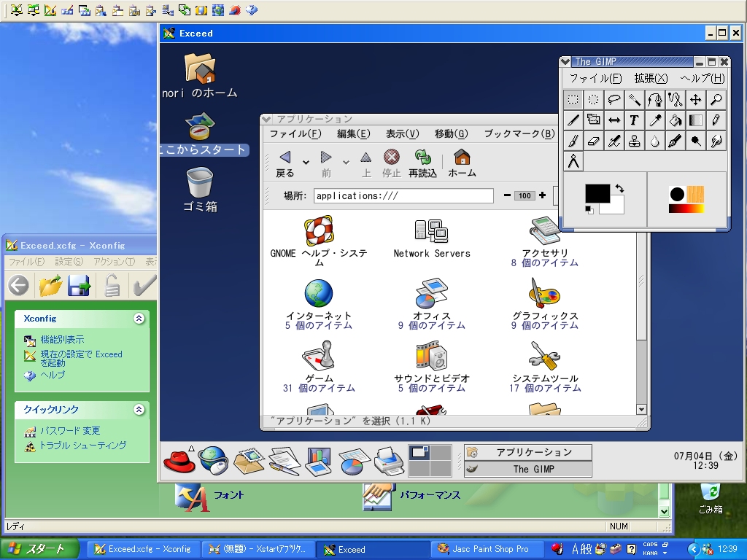Expand the back history dropdown arrow
This screenshot has width=747, height=560.
[306, 163]
